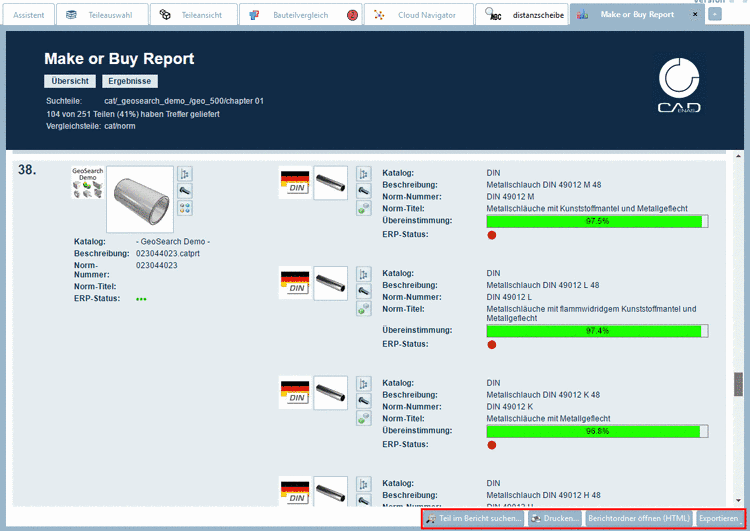Click the tree structure icon in the DIN 49012 L 48 row
The height and width of the screenshot is (531, 750).
(364, 274)
